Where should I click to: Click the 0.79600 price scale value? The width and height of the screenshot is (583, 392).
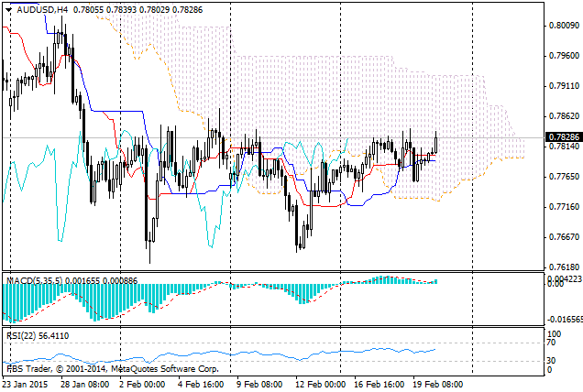564,56
